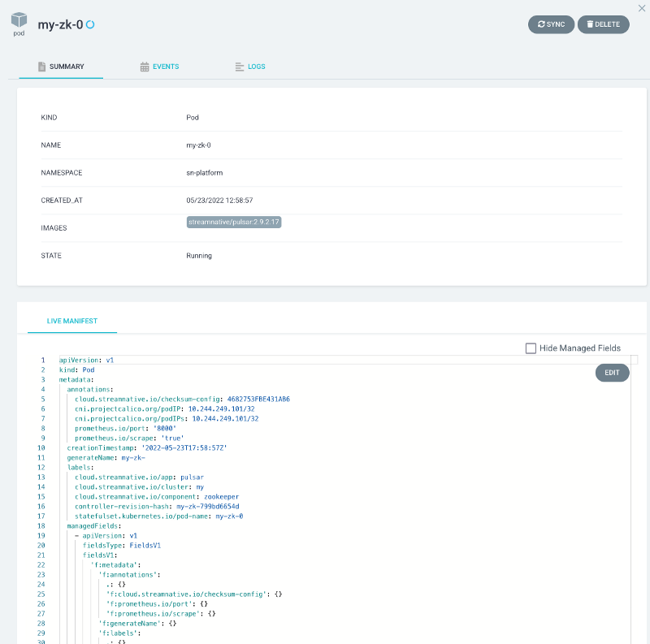Click the trash icon in DELETE

pos(590,24)
